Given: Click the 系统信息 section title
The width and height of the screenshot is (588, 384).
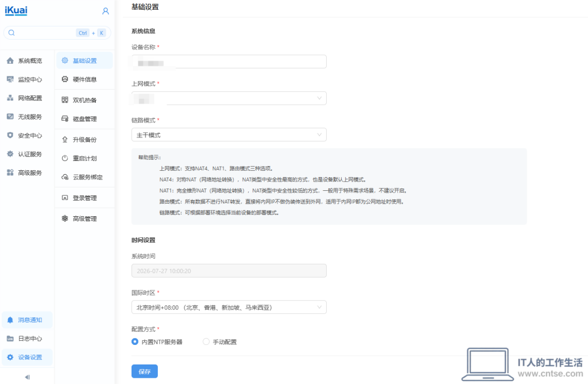Looking at the screenshot, I should [x=143, y=31].
